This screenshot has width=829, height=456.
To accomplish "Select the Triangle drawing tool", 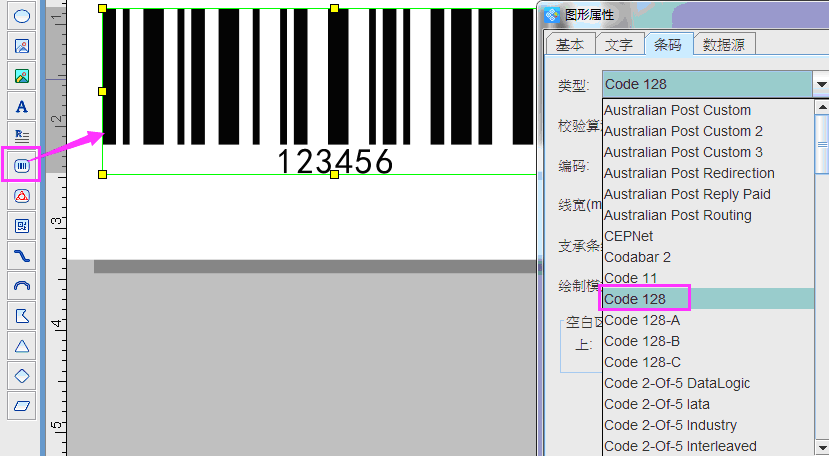I will [22, 346].
